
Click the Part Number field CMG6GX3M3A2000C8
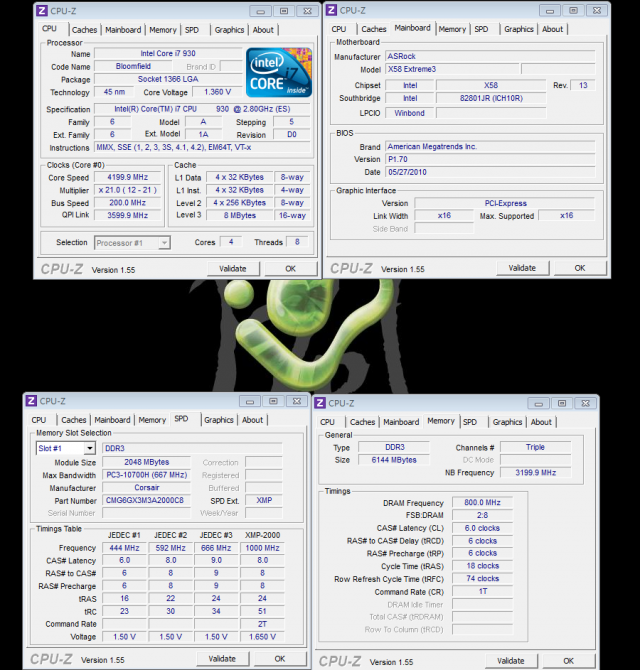[x=146, y=500]
